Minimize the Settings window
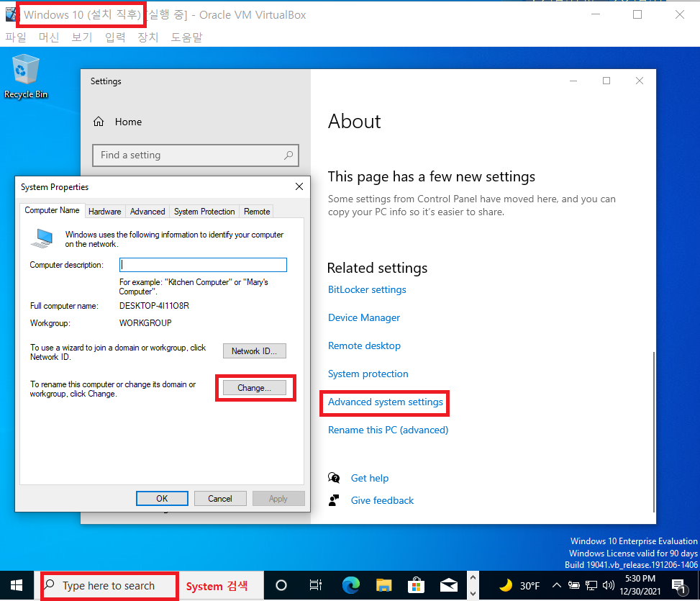The width and height of the screenshot is (700, 601). click(x=573, y=81)
